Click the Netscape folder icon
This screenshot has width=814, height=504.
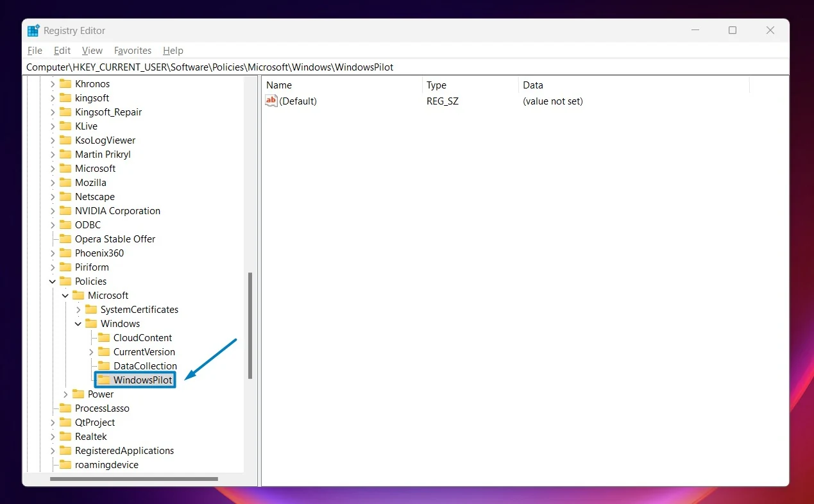pyautogui.click(x=65, y=197)
